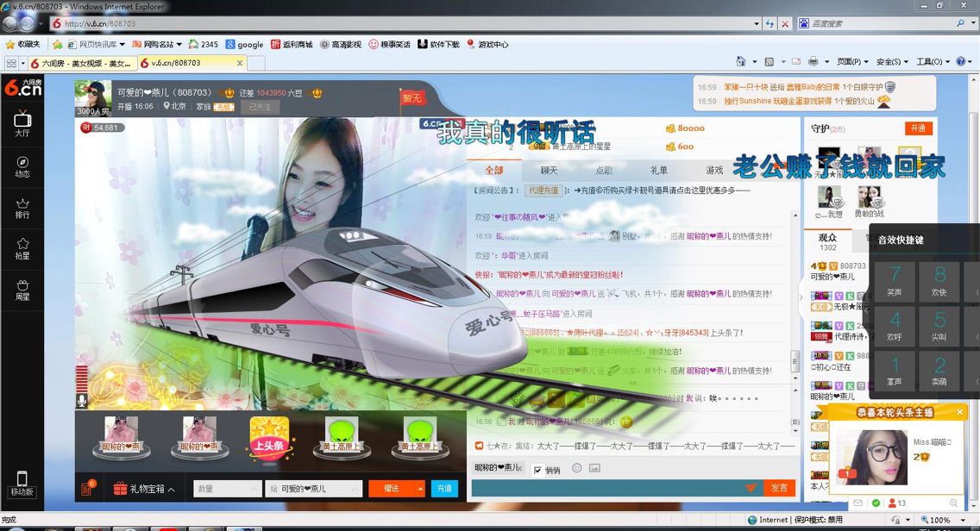Expand the 页面(P) menu

click(x=852, y=61)
